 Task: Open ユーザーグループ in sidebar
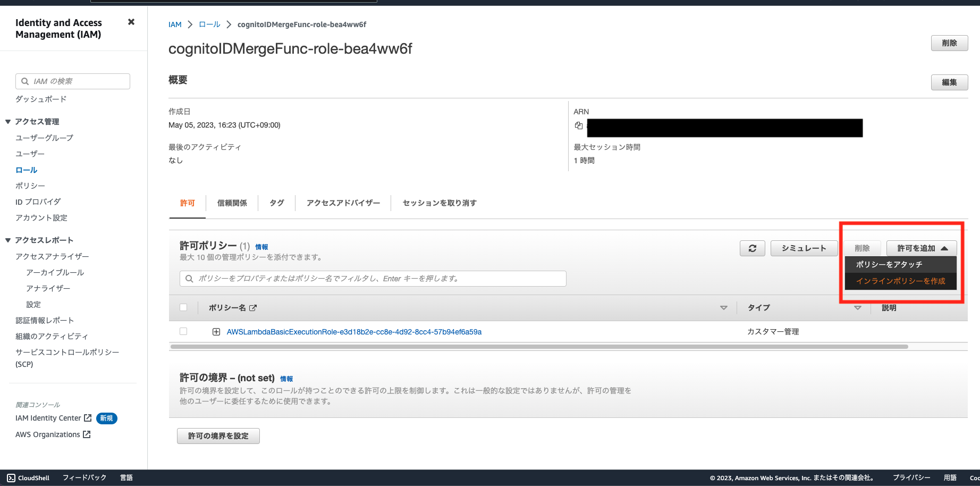tap(44, 138)
